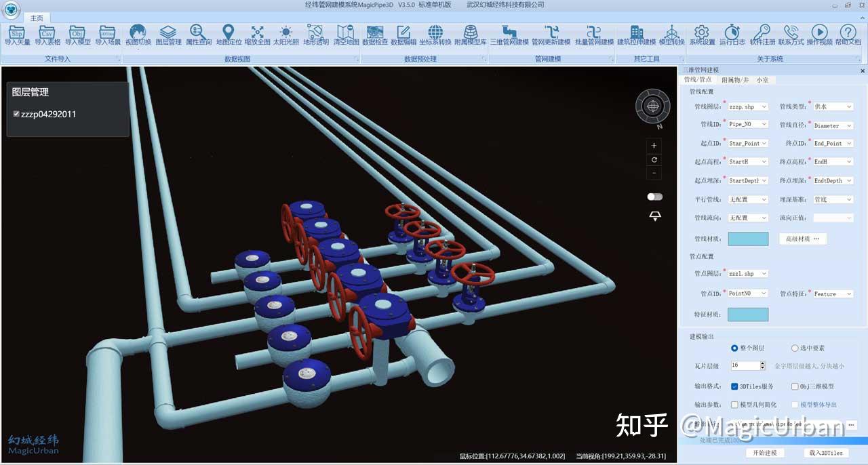Click the 载入3DTiles button
Image resolution: width=868 pixels, height=465 pixels.
(x=826, y=453)
